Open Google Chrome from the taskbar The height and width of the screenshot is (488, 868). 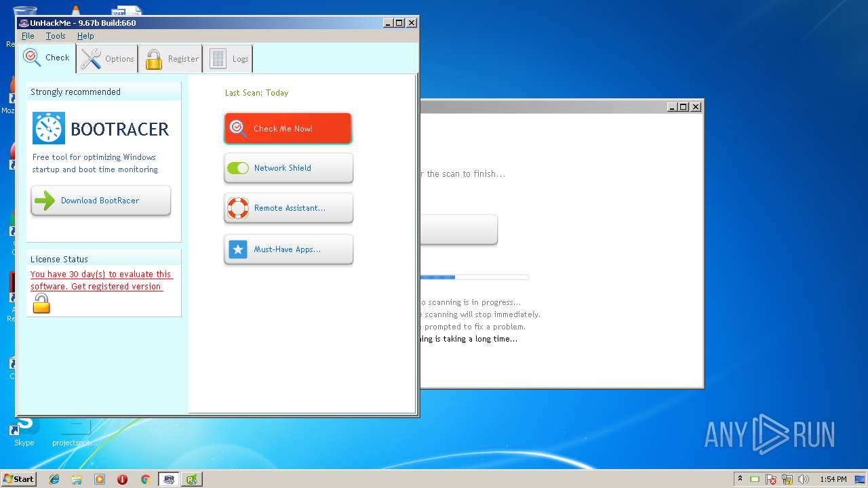tap(145, 479)
